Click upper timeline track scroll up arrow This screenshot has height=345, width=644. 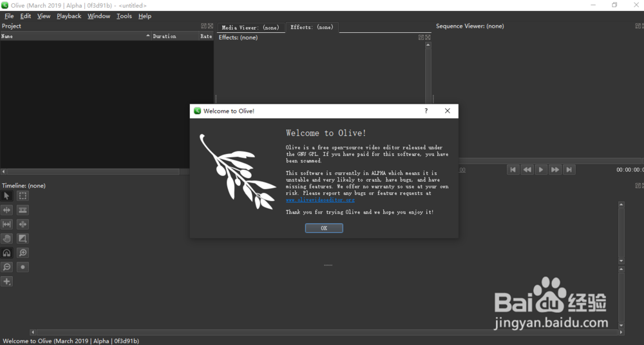pyautogui.click(x=621, y=204)
